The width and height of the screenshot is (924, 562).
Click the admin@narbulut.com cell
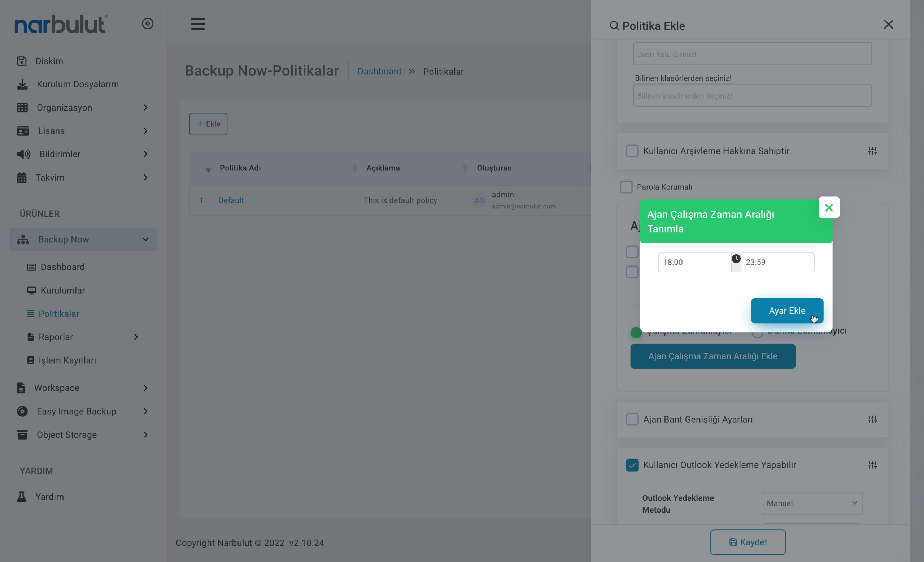coord(523,206)
